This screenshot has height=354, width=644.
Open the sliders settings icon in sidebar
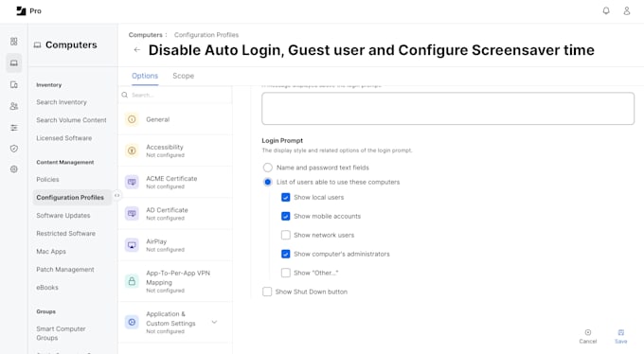(x=14, y=128)
